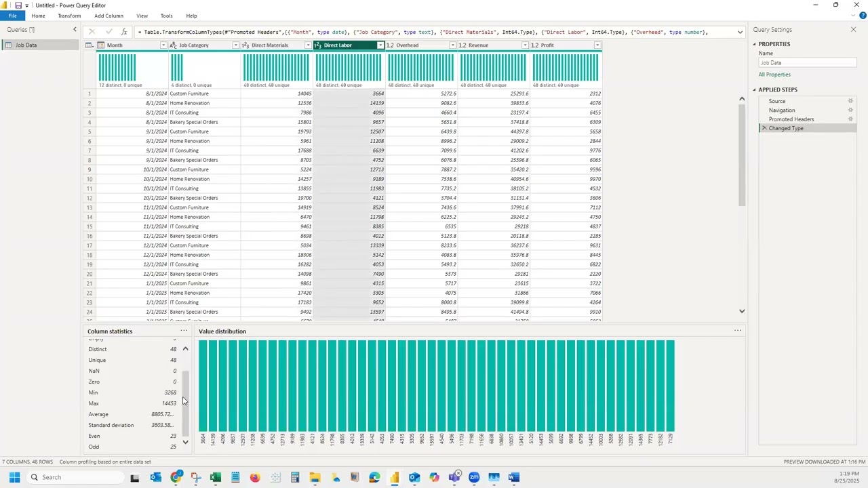The image size is (868, 488).
Task: Open the Direct Labor filter dropdown
Action: pos(380,45)
